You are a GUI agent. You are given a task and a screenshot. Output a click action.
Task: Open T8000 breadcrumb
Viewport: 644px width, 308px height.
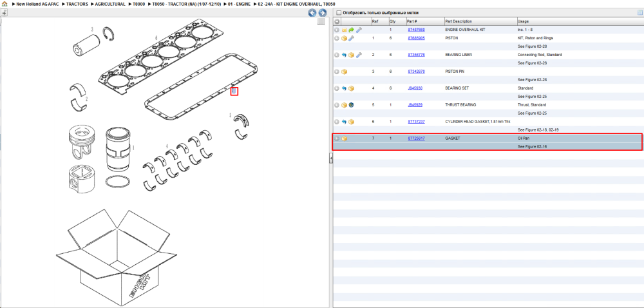[138, 4]
